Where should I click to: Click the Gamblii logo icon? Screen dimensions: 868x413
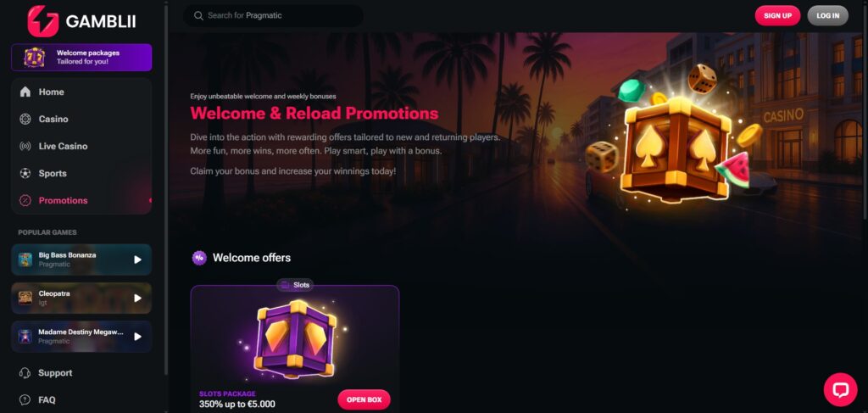42,21
